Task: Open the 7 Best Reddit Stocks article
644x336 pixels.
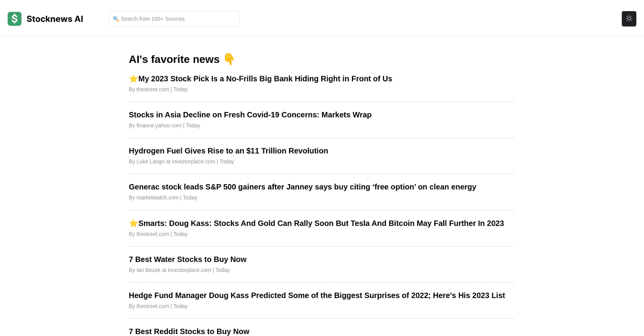Action: pyautogui.click(x=189, y=331)
